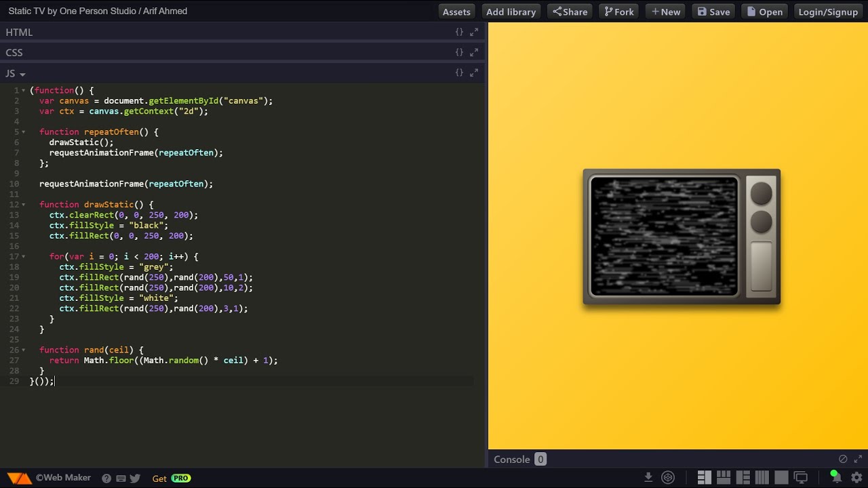Open the help question mark icon

coord(106,479)
